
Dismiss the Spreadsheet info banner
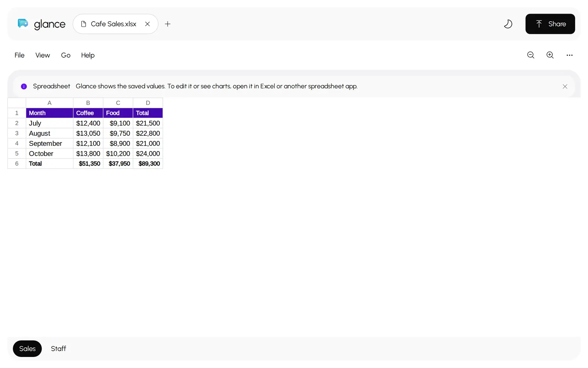point(565,86)
